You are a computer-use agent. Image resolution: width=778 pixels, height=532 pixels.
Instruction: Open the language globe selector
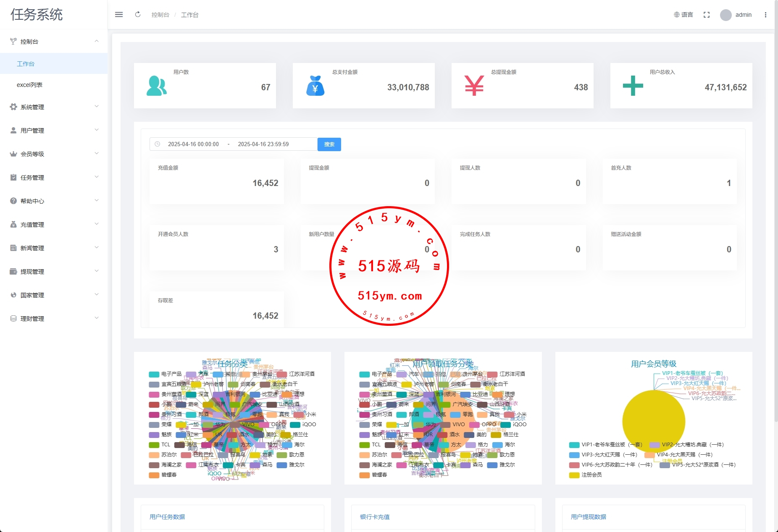(x=683, y=15)
